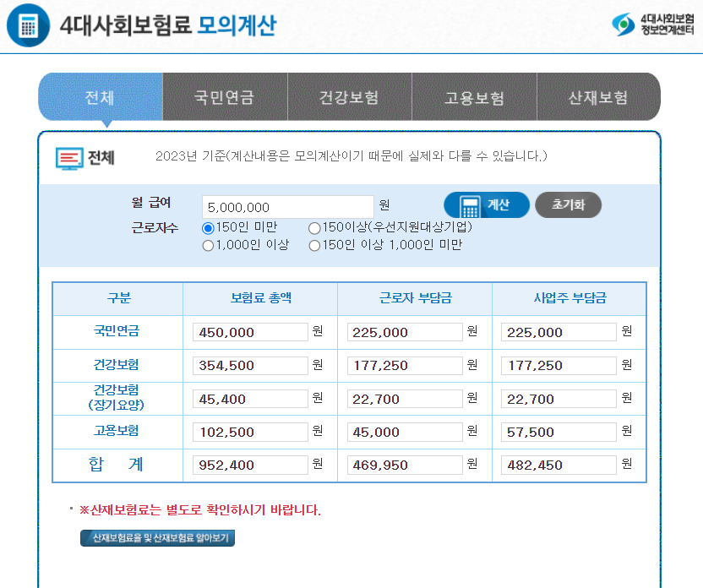
Task: Click the 2023년 기준 notice text
Action: [351, 156]
